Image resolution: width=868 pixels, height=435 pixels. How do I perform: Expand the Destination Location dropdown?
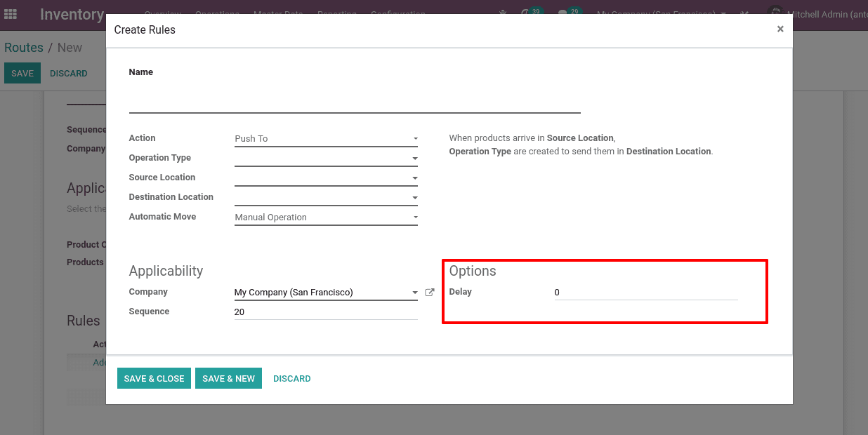326,198
